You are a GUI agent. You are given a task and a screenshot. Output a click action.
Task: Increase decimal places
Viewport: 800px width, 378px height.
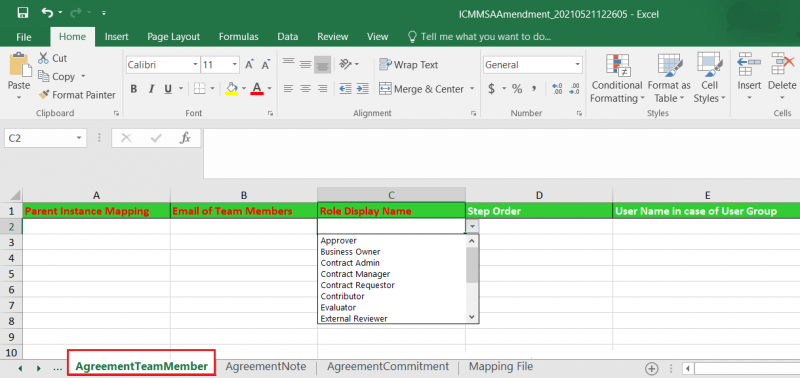coord(557,89)
